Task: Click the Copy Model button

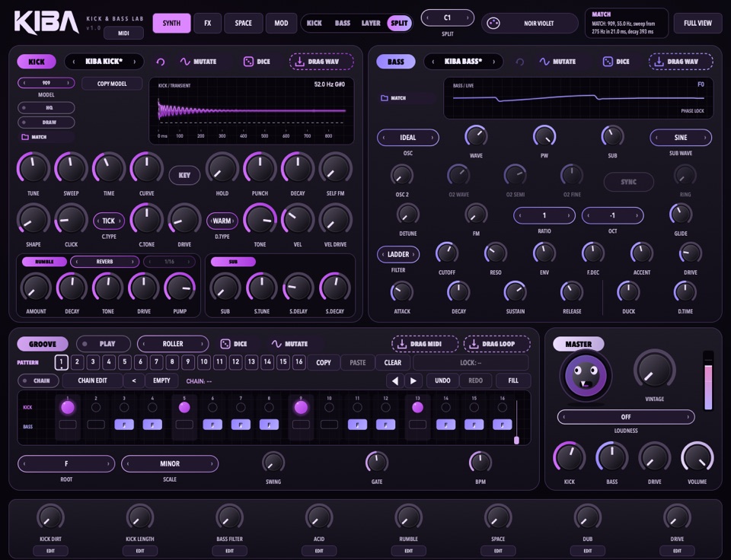Action: (x=112, y=84)
